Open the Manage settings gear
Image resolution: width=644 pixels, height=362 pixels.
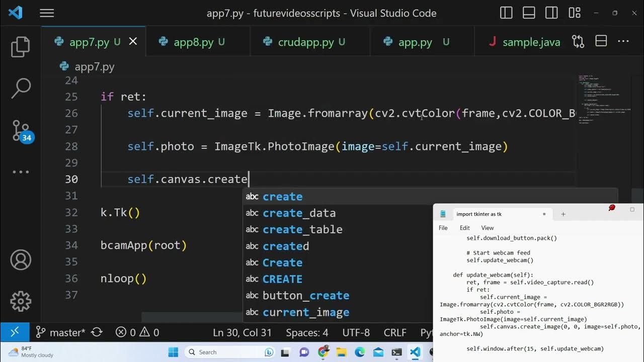point(21,301)
